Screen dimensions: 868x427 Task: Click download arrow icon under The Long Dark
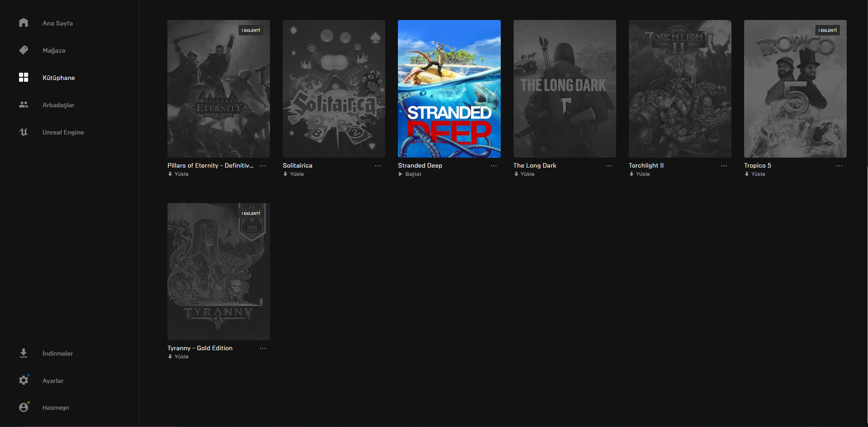[x=516, y=174]
